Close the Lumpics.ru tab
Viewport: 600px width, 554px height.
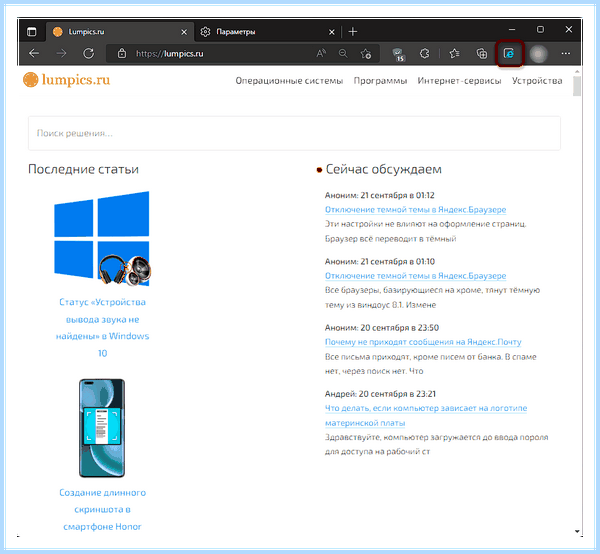[184, 32]
